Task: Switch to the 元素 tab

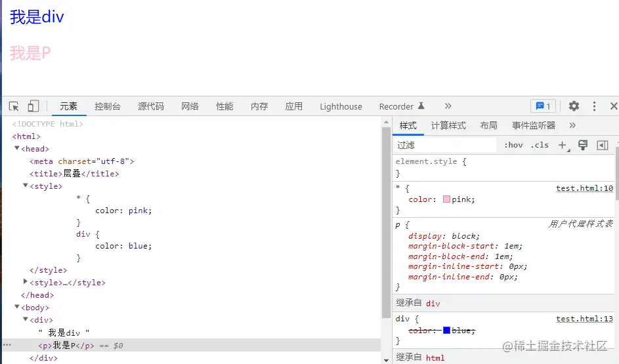Action: [69, 106]
